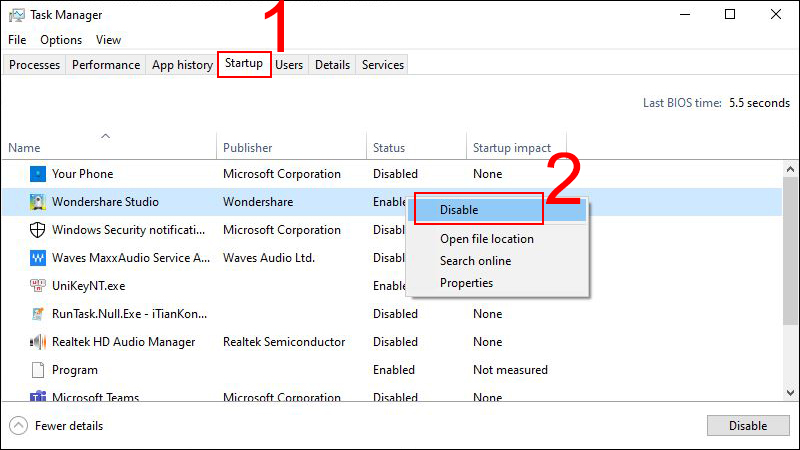Viewport: 800px width, 450px height.
Task: Click the Microsoft Teams icon
Action: [x=38, y=396]
